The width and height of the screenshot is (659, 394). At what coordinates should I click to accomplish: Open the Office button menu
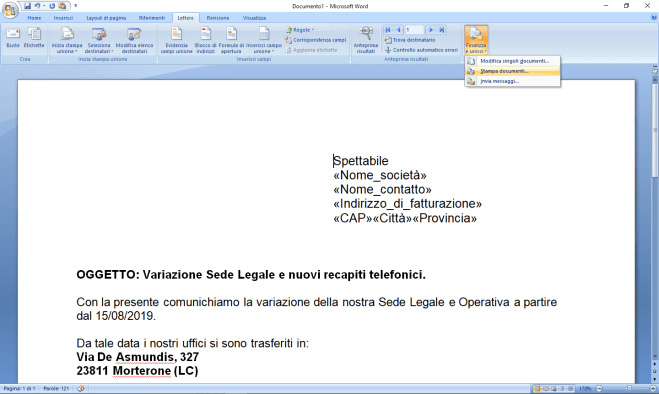tap(10, 10)
